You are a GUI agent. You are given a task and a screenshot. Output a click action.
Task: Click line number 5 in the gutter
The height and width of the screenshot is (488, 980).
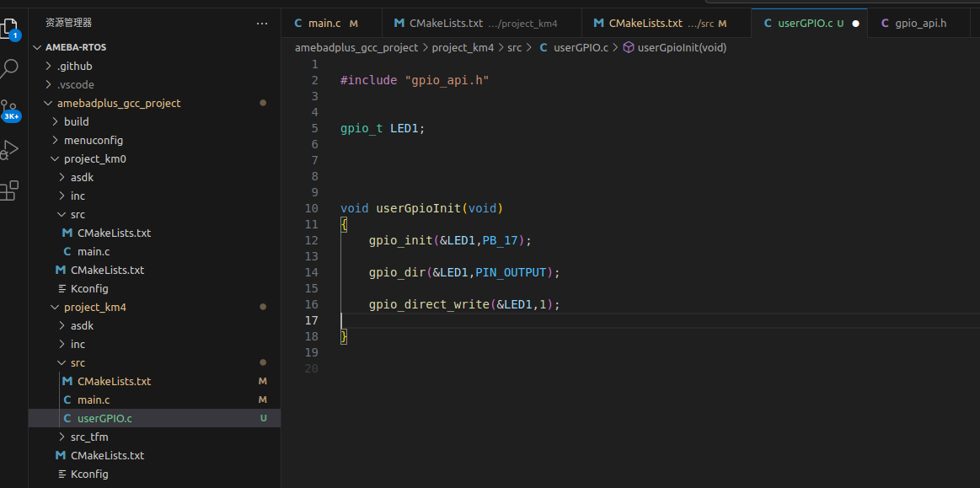coord(314,129)
